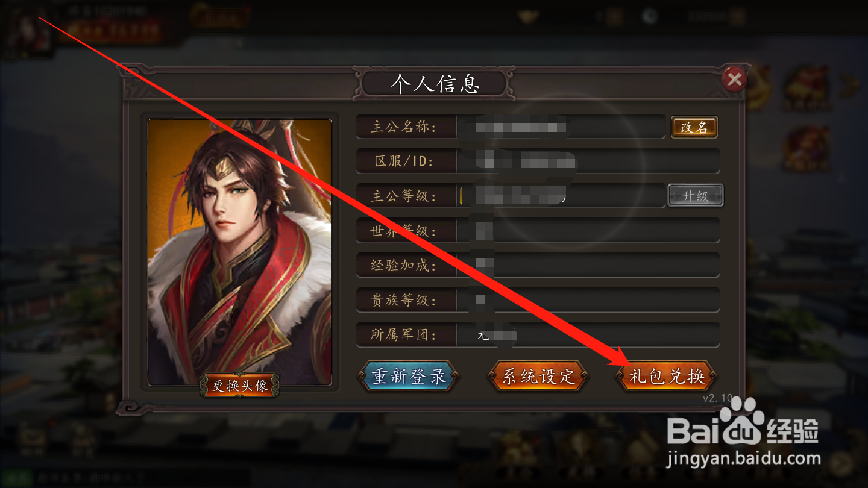Click the 主公等级 experience progress bar

(x=561, y=196)
